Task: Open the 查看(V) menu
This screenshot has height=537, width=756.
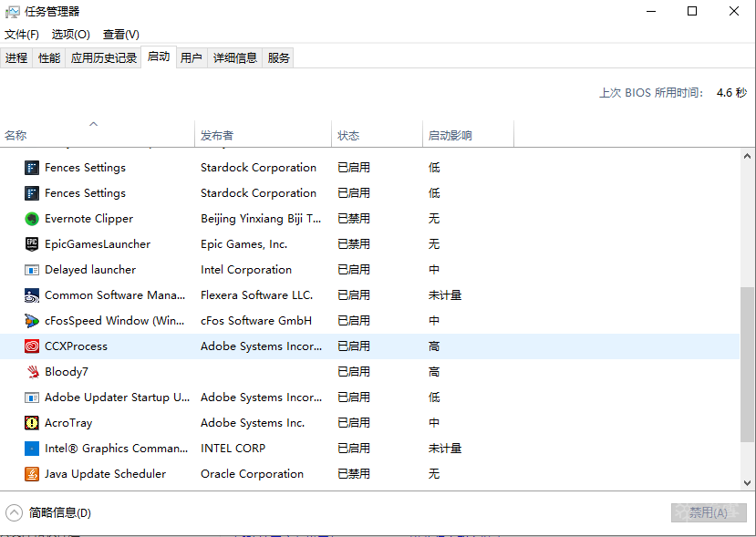Action: click(121, 35)
